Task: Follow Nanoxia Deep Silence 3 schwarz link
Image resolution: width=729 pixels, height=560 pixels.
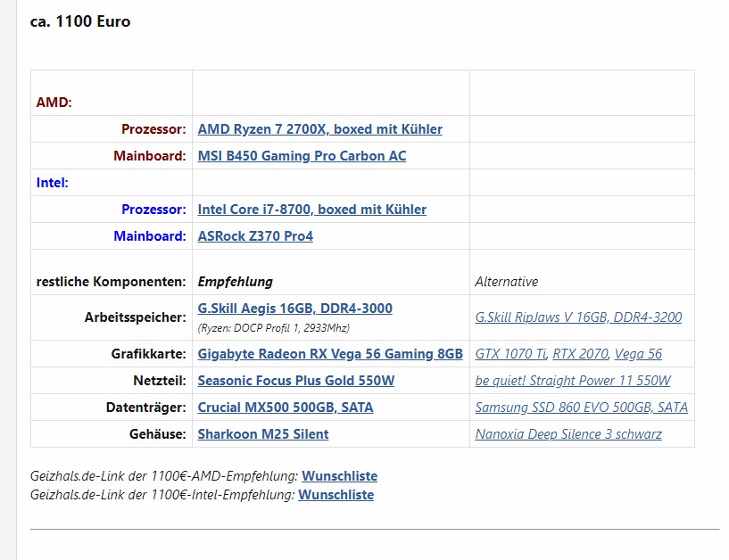Action: [568, 434]
